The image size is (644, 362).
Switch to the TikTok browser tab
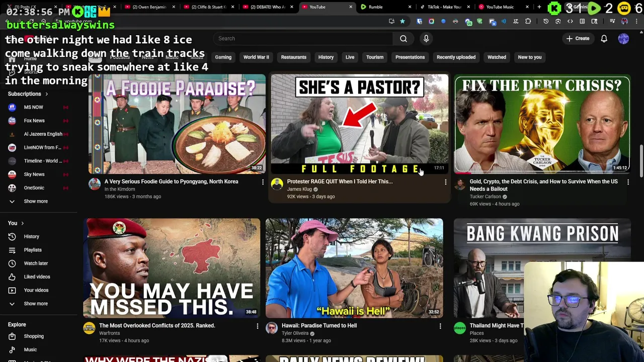[444, 7]
